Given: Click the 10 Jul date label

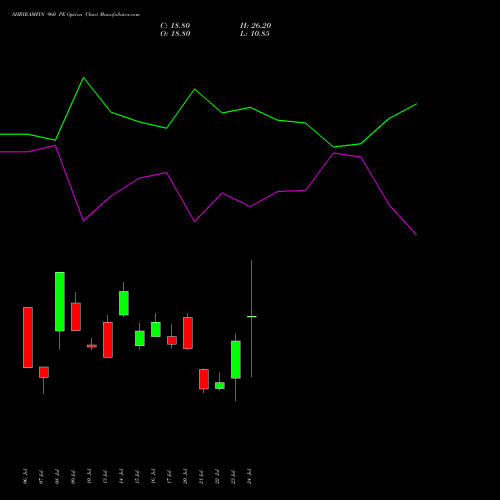Looking at the screenshot, I should 89,476.
